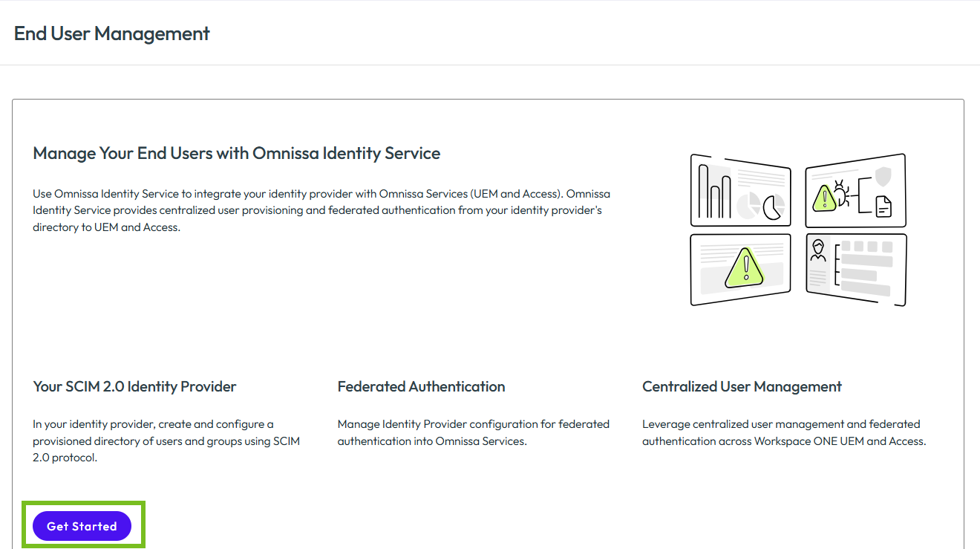Screen dimensions: 980x549
Task: Click the Manage Your End Users heading
Action: coord(237,154)
